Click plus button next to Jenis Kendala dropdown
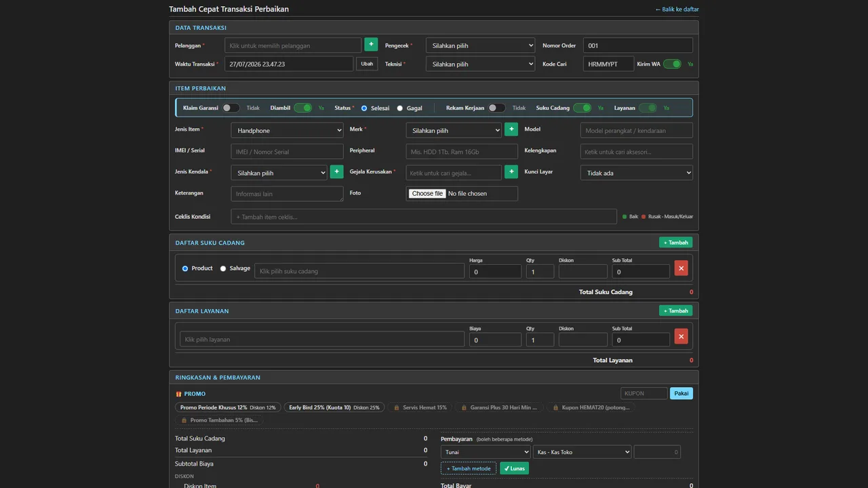The width and height of the screenshot is (868, 488). pyautogui.click(x=336, y=171)
